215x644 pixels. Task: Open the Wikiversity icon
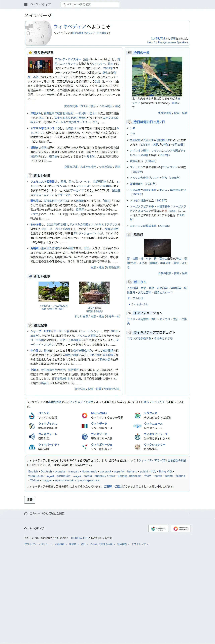tap(32, 447)
